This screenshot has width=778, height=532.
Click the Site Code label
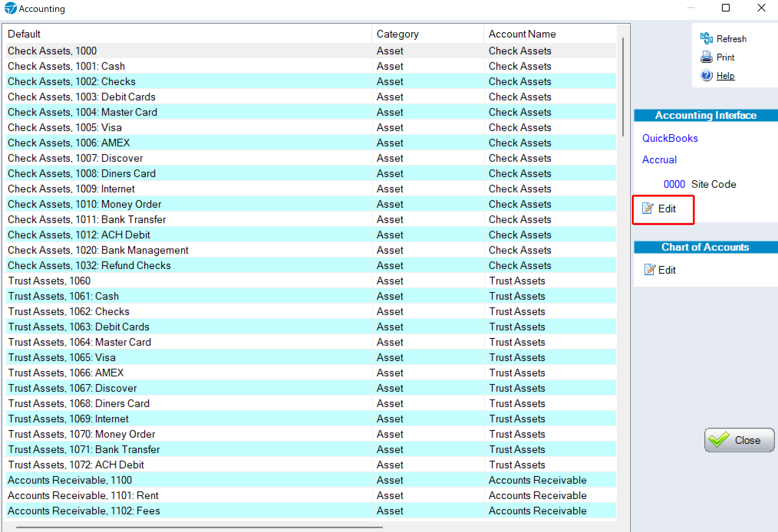coord(714,184)
